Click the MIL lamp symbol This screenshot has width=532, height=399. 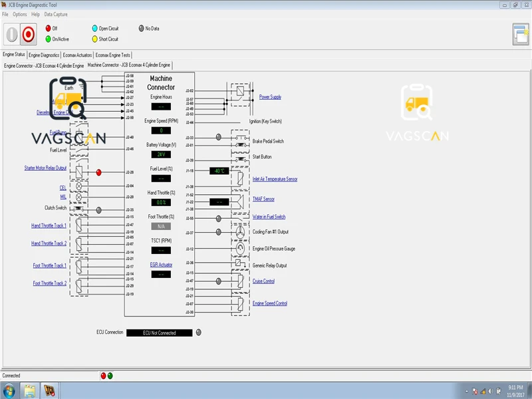click(x=78, y=197)
